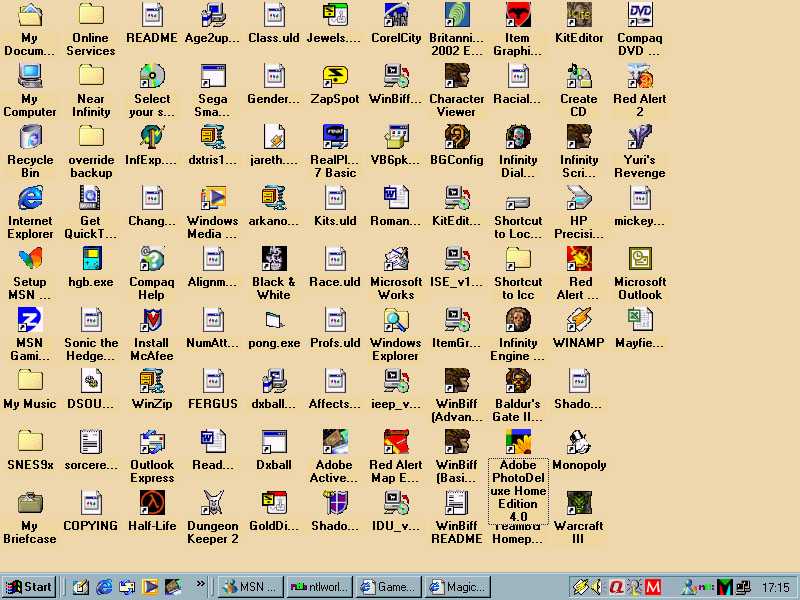
Task: Select the ZapSpot shortcut icon
Action: (x=335, y=76)
